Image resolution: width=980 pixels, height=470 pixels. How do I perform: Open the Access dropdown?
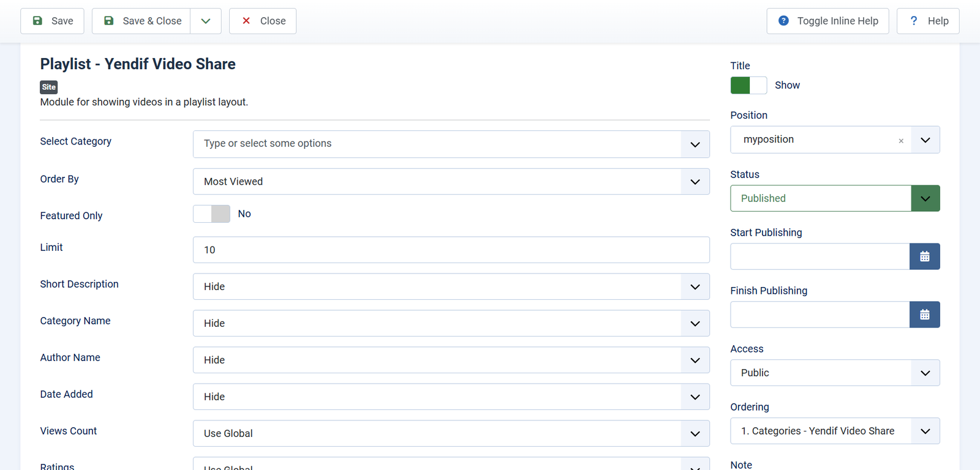835,373
